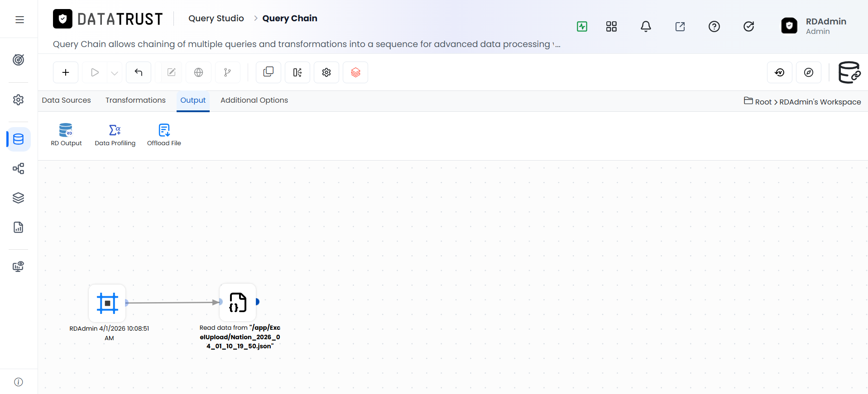Screen dimensions: 868x394
Task: Click the Nation JSON file node label
Action: (x=240, y=337)
